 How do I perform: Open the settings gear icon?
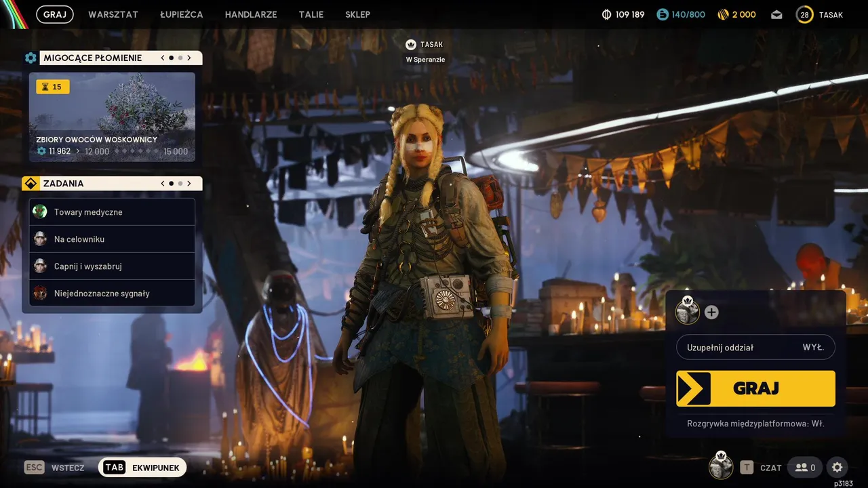837,468
